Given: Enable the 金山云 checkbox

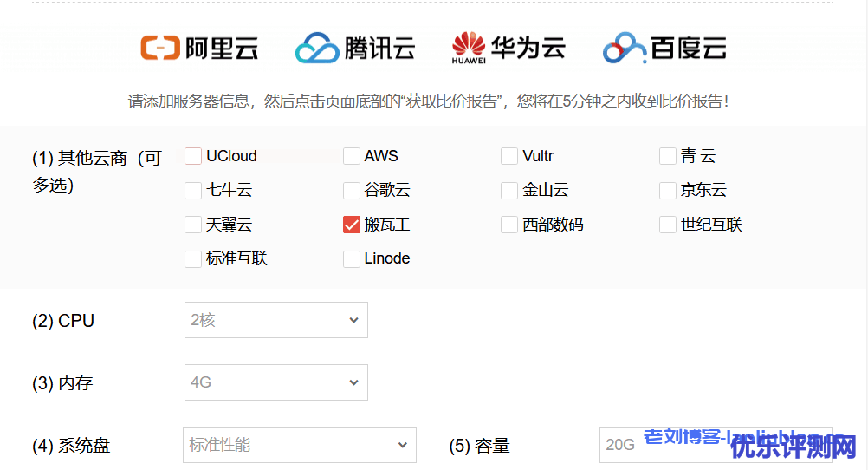Looking at the screenshot, I should coord(509,191).
